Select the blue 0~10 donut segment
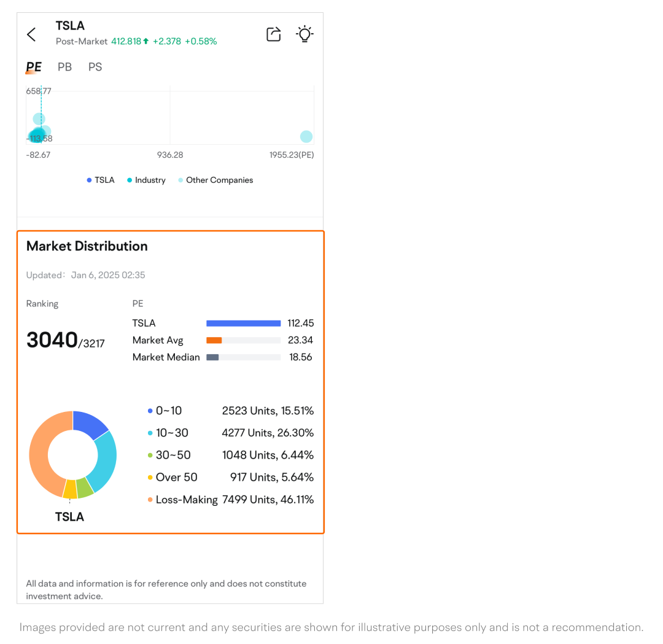The image size is (663, 644). point(88,423)
